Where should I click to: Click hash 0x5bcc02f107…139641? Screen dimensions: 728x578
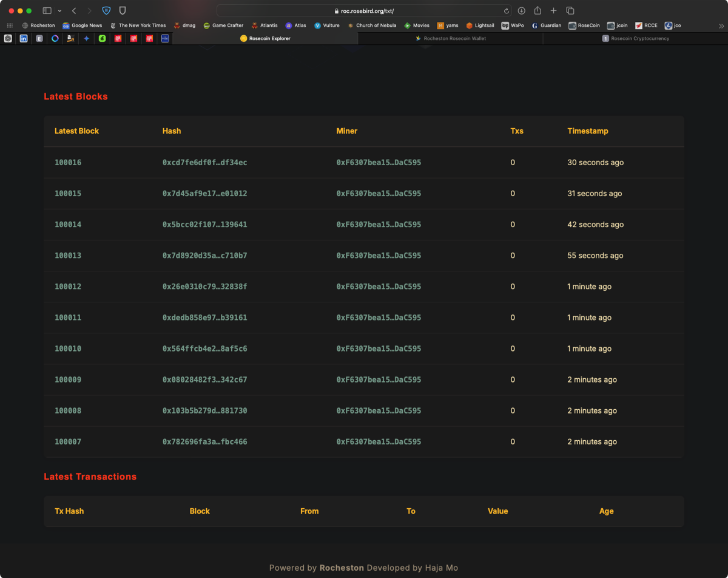click(205, 225)
